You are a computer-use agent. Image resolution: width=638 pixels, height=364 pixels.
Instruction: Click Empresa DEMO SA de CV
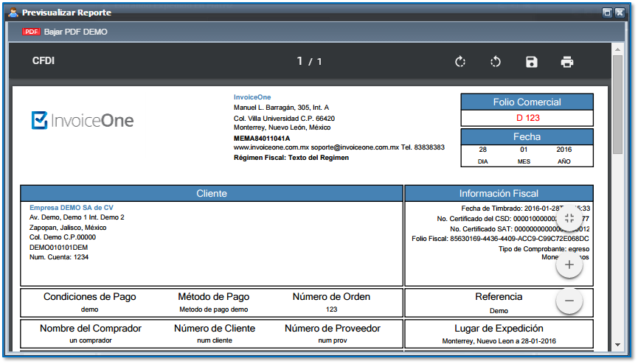point(72,207)
